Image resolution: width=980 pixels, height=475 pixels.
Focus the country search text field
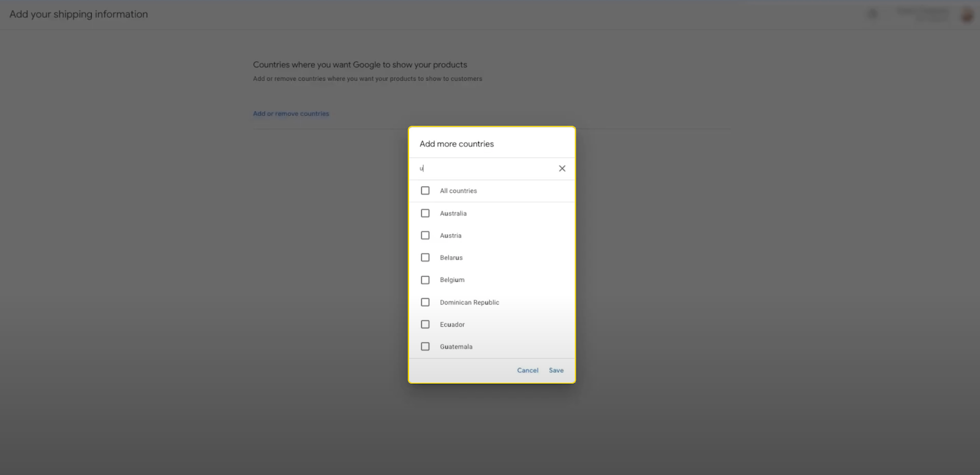coord(484,169)
